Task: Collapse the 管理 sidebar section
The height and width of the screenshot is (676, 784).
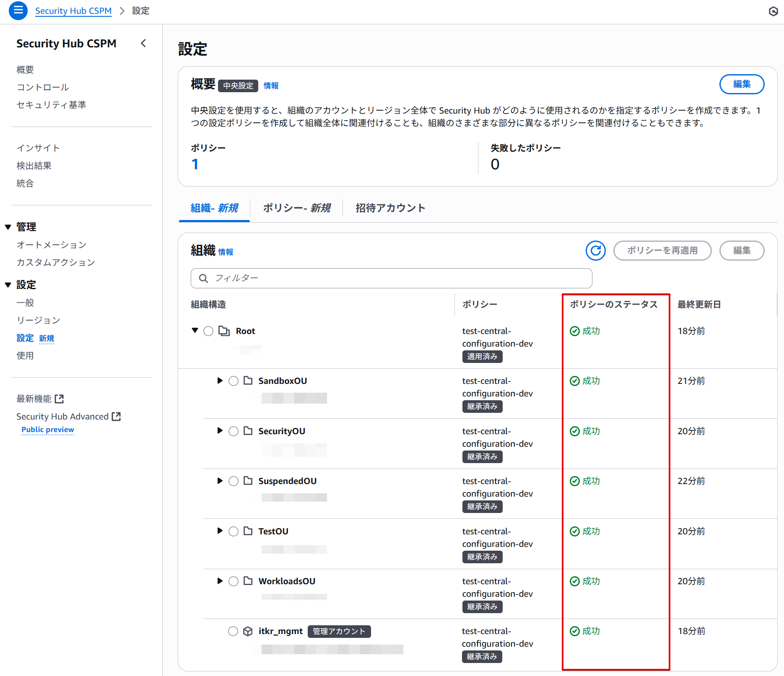Action: 8,227
